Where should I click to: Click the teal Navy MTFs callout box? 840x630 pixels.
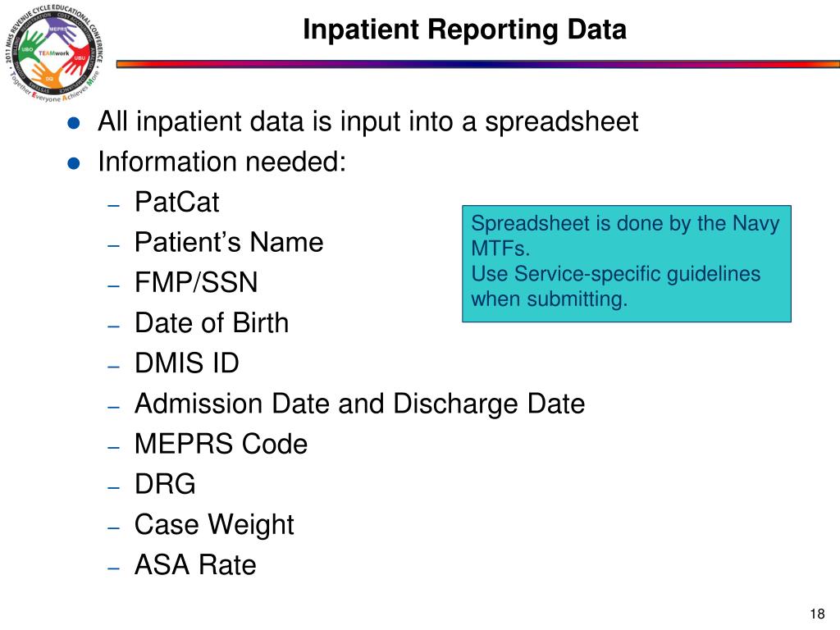pyautogui.click(x=626, y=263)
